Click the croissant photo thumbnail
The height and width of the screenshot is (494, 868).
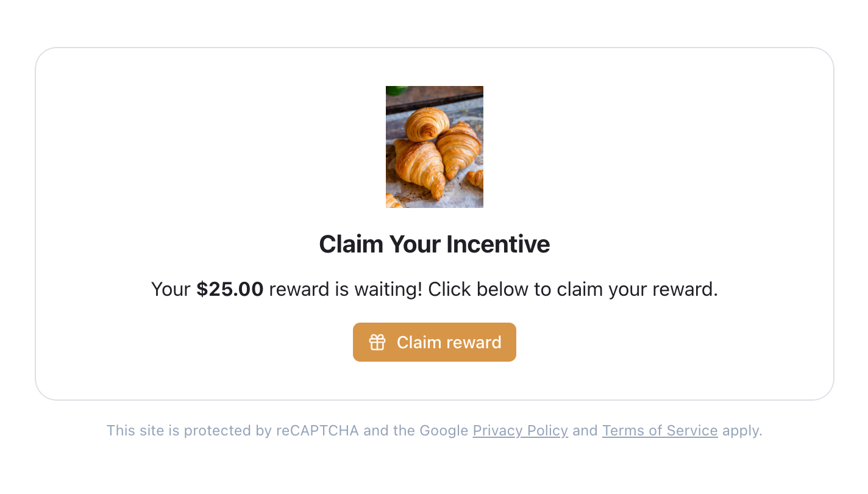tap(434, 147)
